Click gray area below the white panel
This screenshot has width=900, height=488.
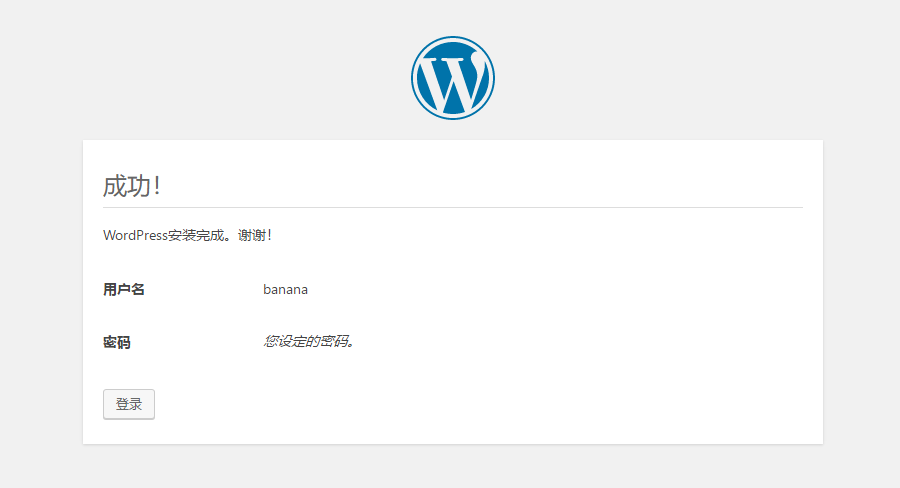(x=452, y=467)
